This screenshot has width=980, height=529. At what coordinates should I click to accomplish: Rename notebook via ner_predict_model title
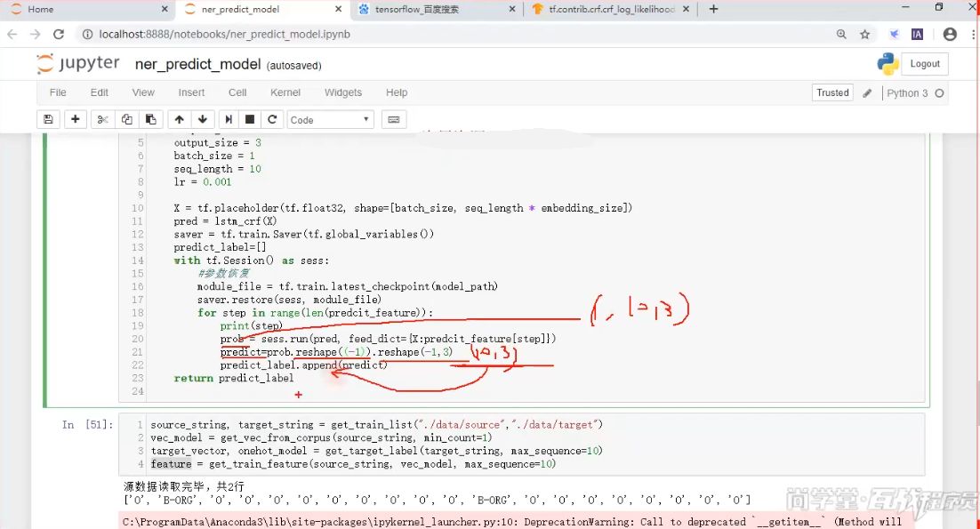pyautogui.click(x=197, y=64)
